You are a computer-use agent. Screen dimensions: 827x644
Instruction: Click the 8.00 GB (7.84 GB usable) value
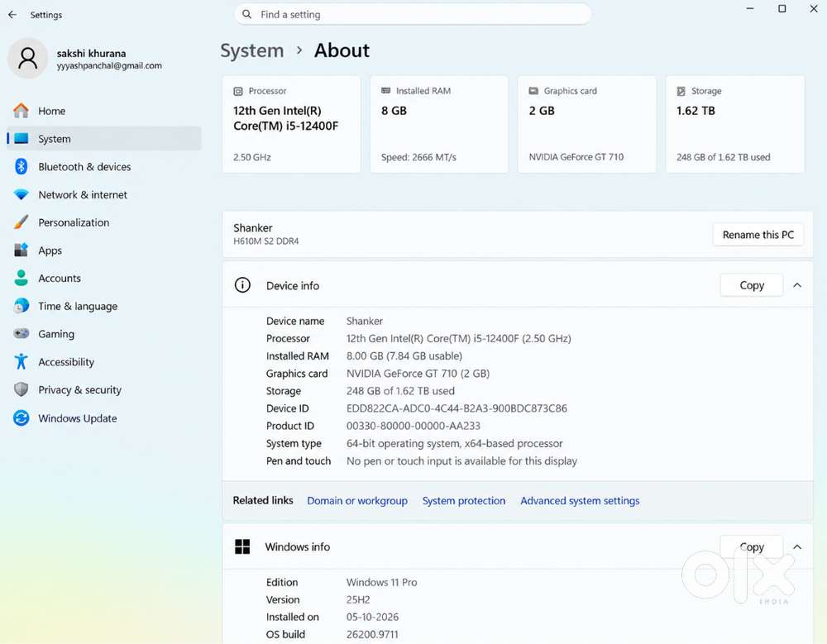point(404,356)
